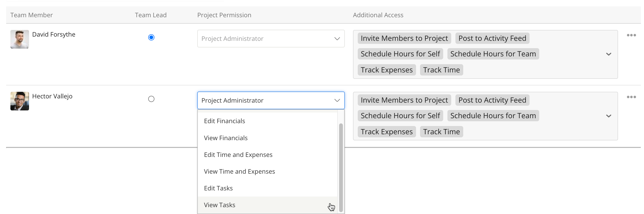Image resolution: width=644 pixels, height=214 pixels.
Task: Pick View Tasks permission option
Action: pyautogui.click(x=219, y=205)
